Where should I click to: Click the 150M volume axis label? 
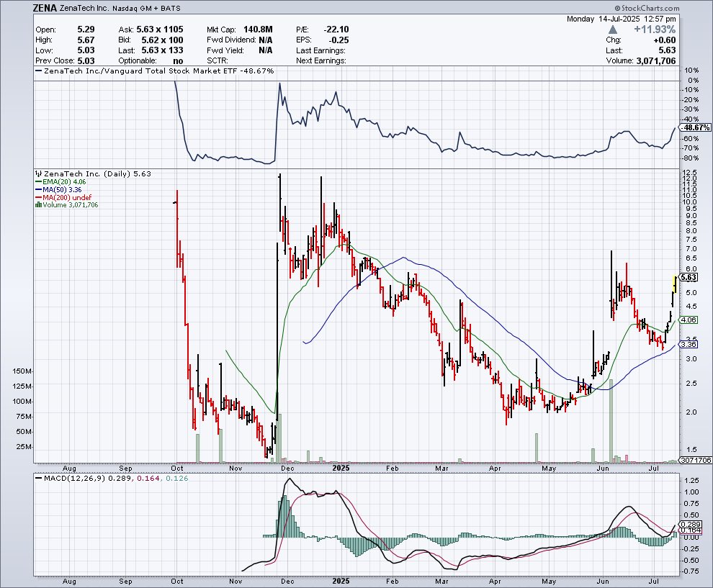click(x=23, y=371)
